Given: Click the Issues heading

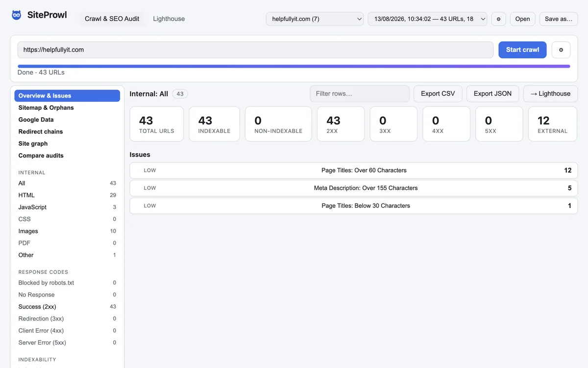Looking at the screenshot, I should pos(140,155).
